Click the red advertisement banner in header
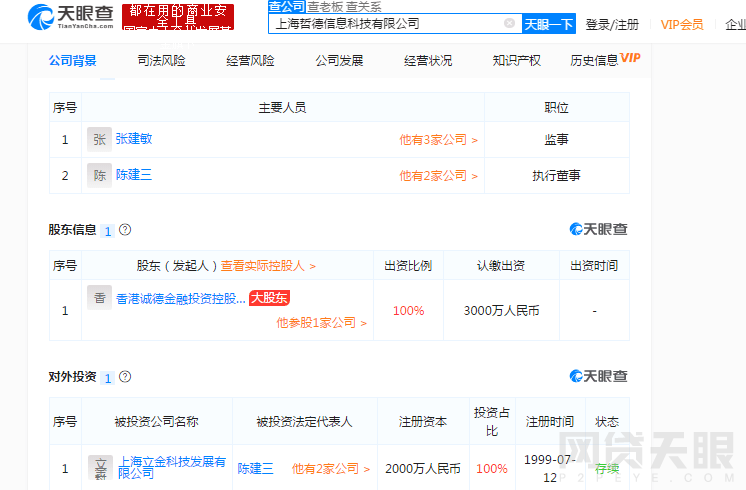 pos(178,17)
